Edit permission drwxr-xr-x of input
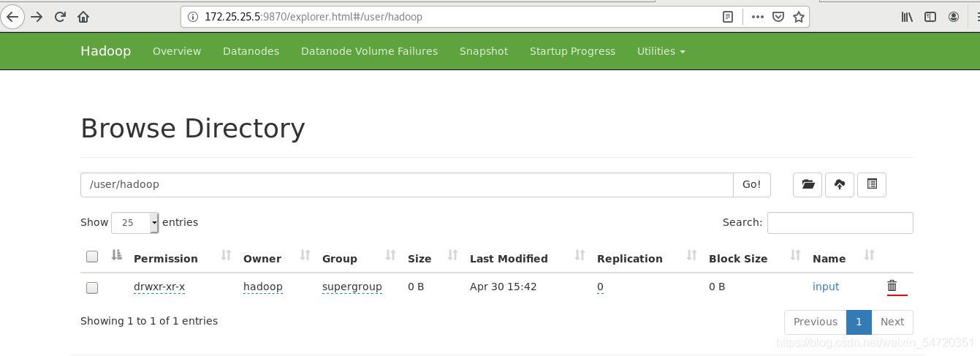 159,287
